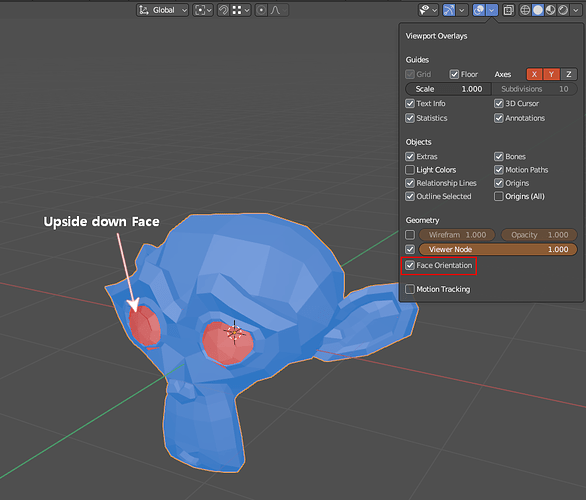
Task: Switch to Solid viewport shading
Action: pos(538,10)
